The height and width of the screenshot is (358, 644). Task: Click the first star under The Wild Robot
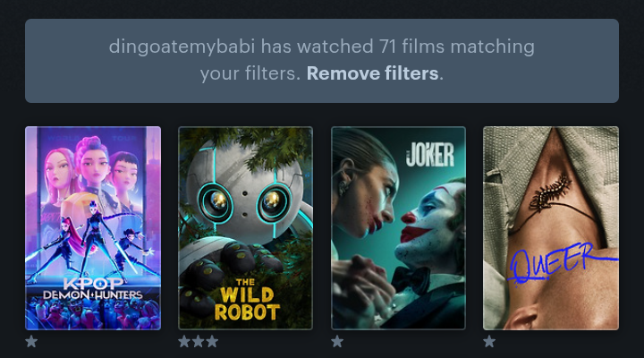(184, 341)
